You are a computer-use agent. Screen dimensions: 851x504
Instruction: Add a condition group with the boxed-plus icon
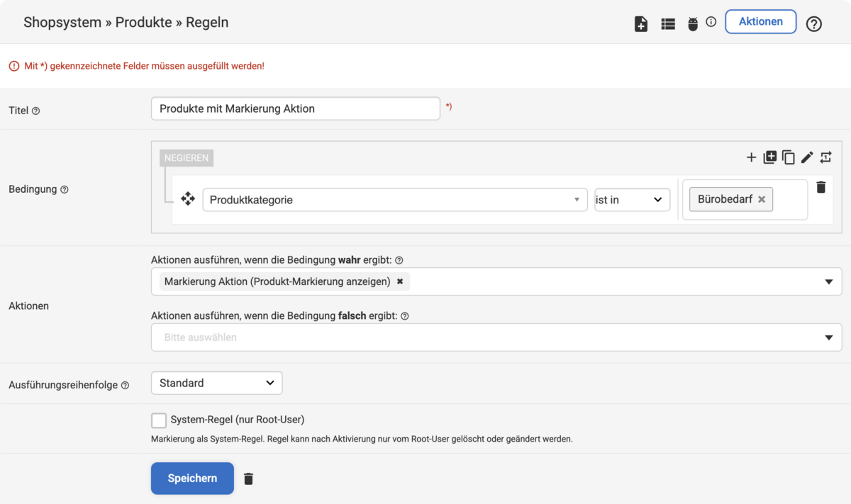pos(769,157)
